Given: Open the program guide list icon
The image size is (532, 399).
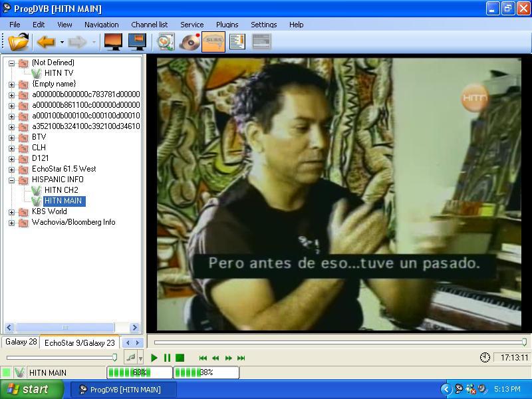Looking at the screenshot, I should (237, 42).
